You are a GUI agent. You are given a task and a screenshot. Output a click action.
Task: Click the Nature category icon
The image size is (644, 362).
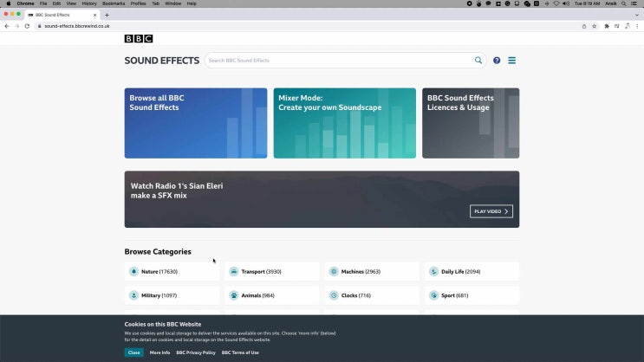(133, 271)
